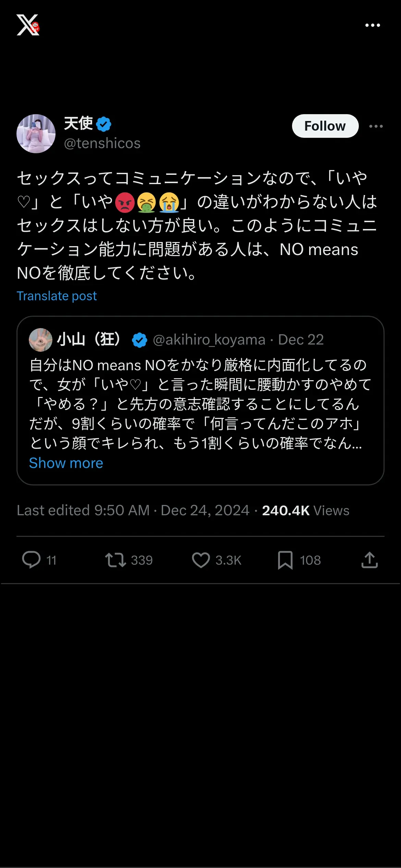Screen dimensions: 401x868
Task: Open profile by the display name 天使
Action: pyautogui.click(x=78, y=123)
